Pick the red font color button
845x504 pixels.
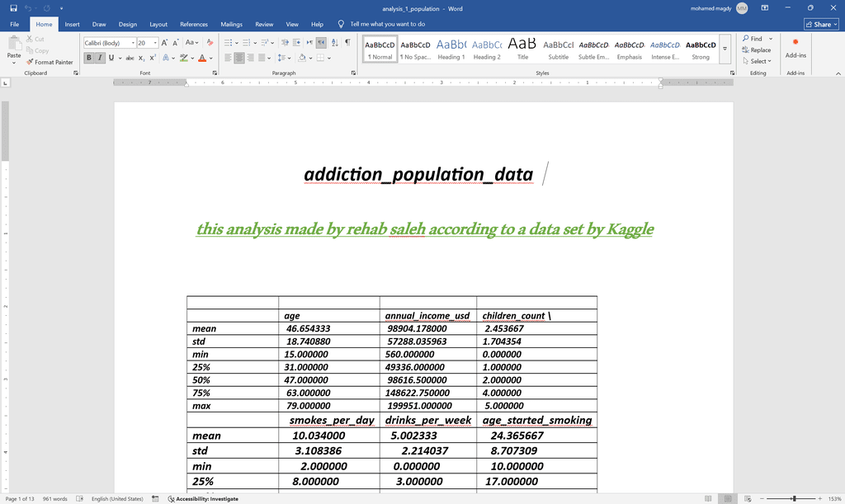(202, 58)
